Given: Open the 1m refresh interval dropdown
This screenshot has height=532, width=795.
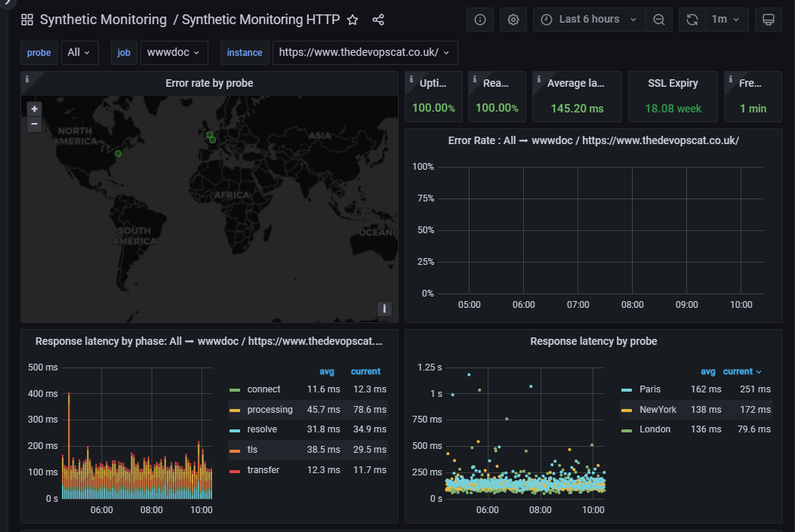Looking at the screenshot, I should [726, 20].
